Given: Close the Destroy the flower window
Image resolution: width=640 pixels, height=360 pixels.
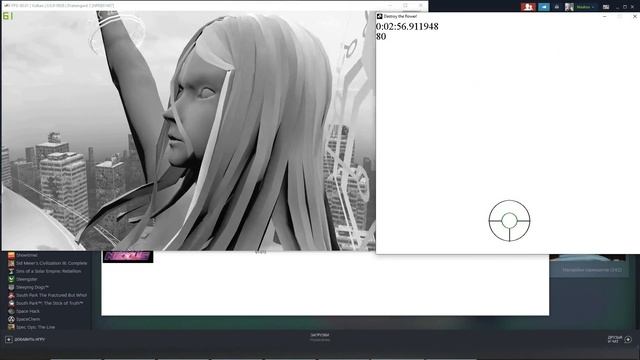Looking at the screenshot, I should coord(634,16).
